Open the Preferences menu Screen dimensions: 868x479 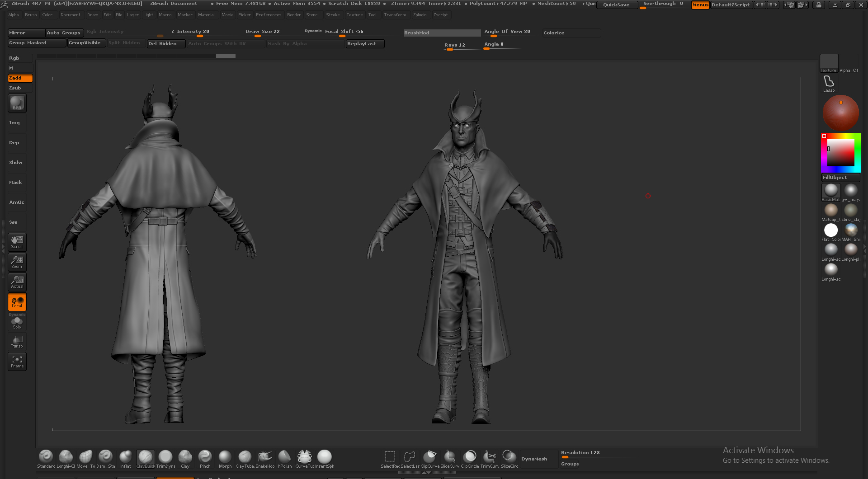[x=269, y=15]
